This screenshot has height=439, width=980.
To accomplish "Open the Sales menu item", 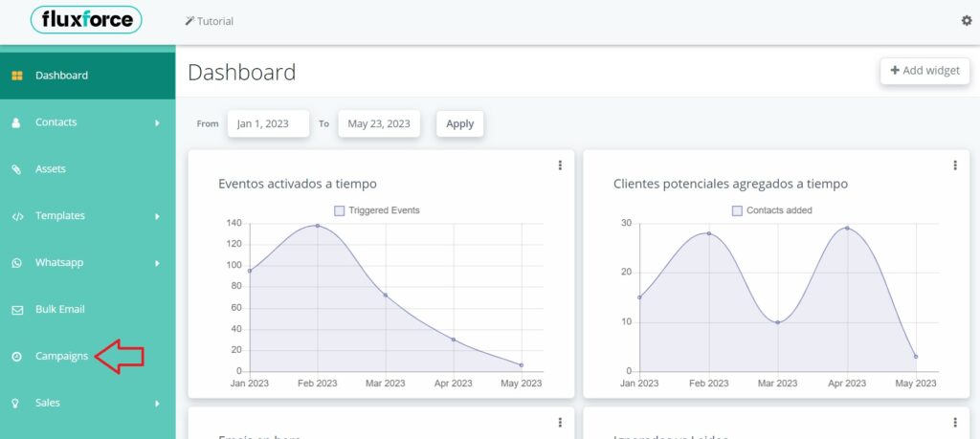I will click(x=87, y=404).
